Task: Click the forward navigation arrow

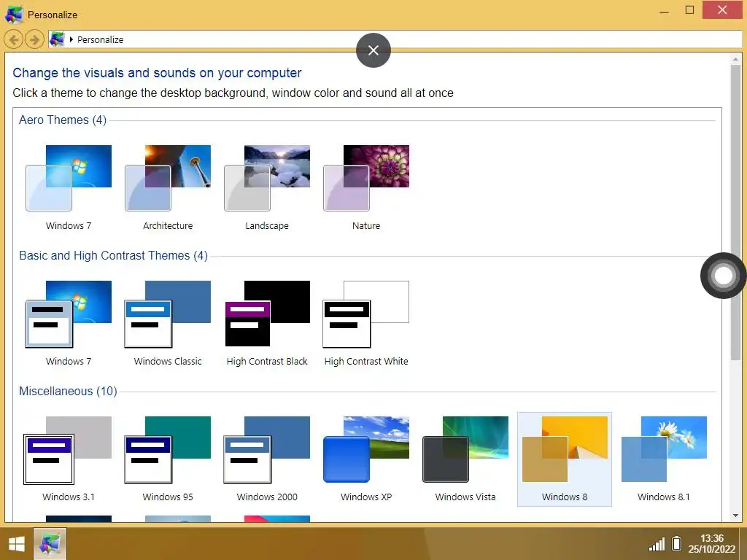Action: point(34,39)
